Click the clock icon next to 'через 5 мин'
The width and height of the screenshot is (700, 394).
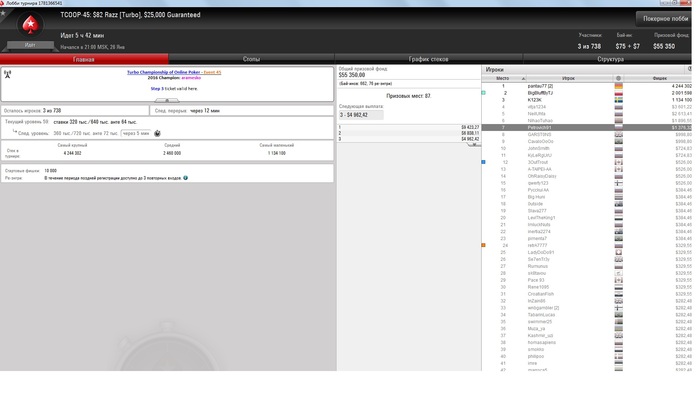(x=157, y=133)
